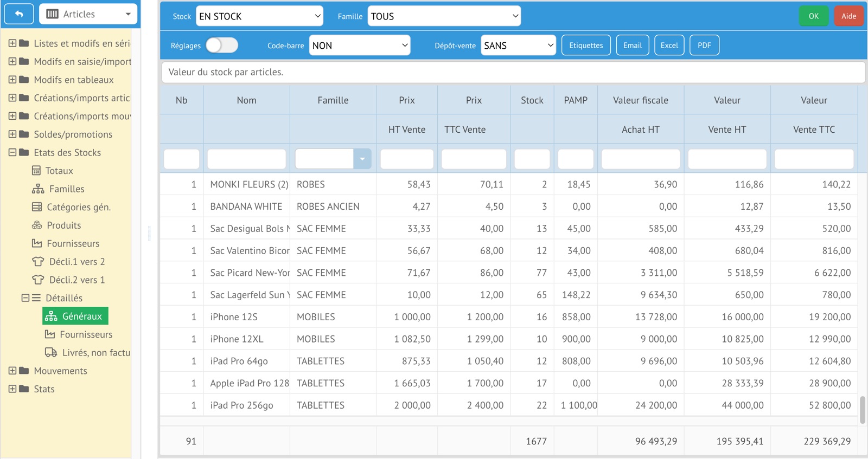
Task: Open Livrés, non facturés truck icon
Action: point(51,353)
